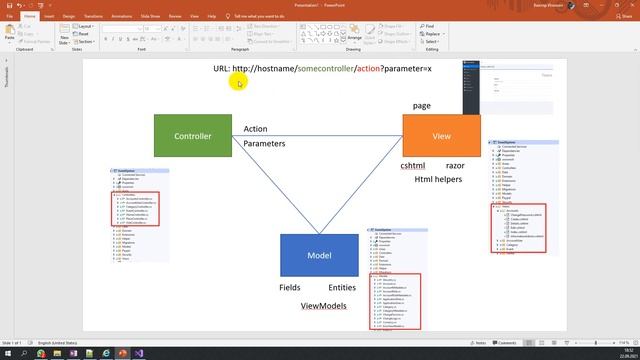Expand the shapes gallery

tap(343, 41)
